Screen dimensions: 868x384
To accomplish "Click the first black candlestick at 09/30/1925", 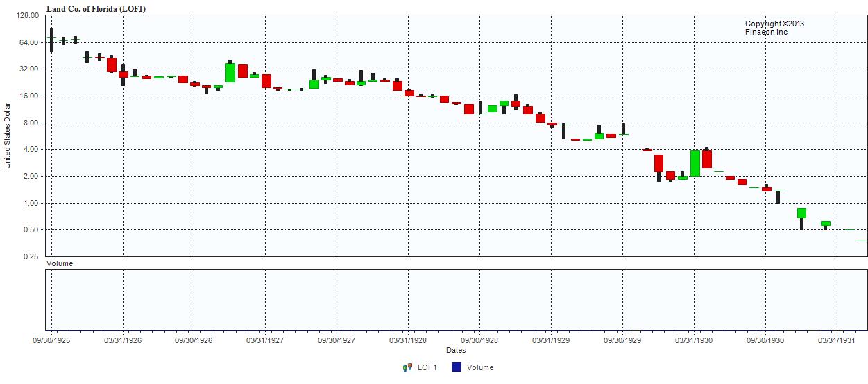I will pos(51,40).
